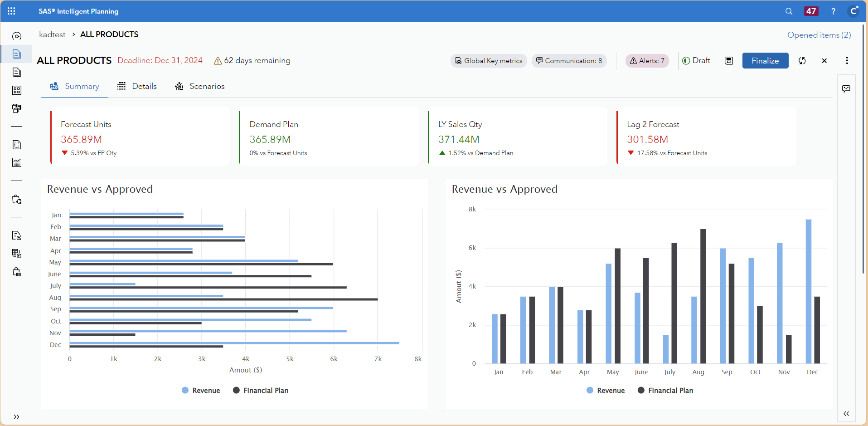Image resolution: width=868 pixels, height=426 pixels.
Task: Select the grid view icon in the left sidebar
Action: pyautogui.click(x=16, y=90)
